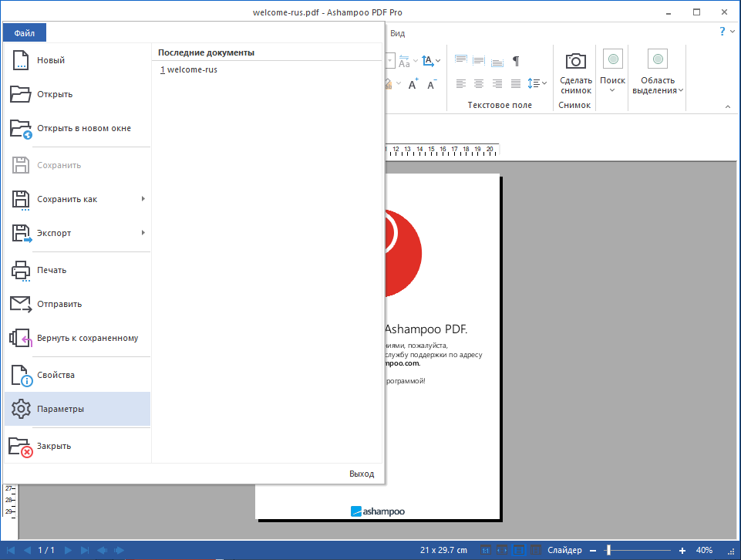Open Параметры settings
Screen dimensions: 741x560
(x=77, y=409)
